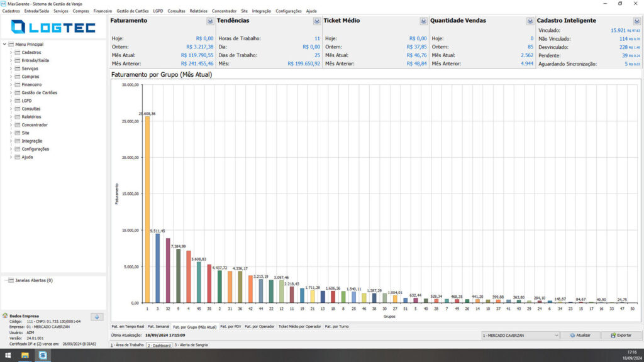Open the Financeiro menu in menu bar
This screenshot has height=362, width=644.
(103, 11)
